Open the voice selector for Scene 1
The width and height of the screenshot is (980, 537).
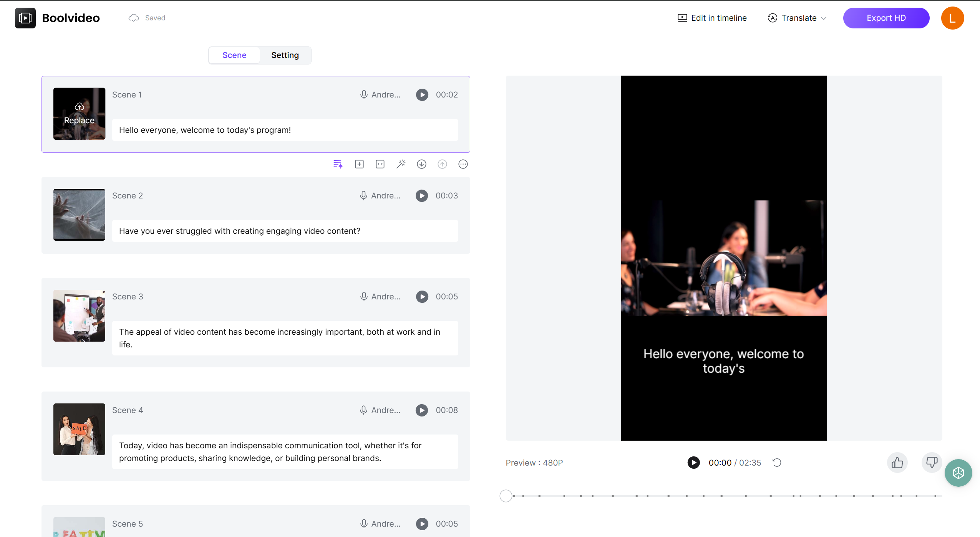click(x=380, y=95)
